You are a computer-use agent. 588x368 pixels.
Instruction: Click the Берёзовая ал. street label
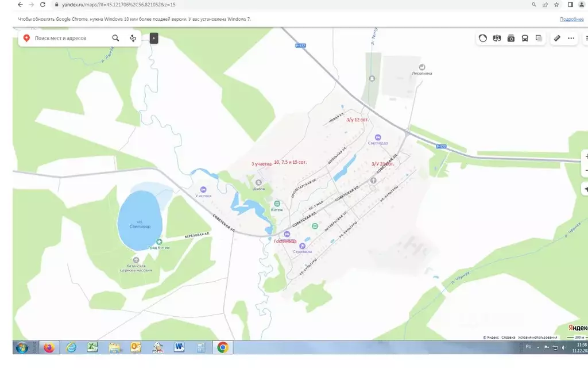198,235
